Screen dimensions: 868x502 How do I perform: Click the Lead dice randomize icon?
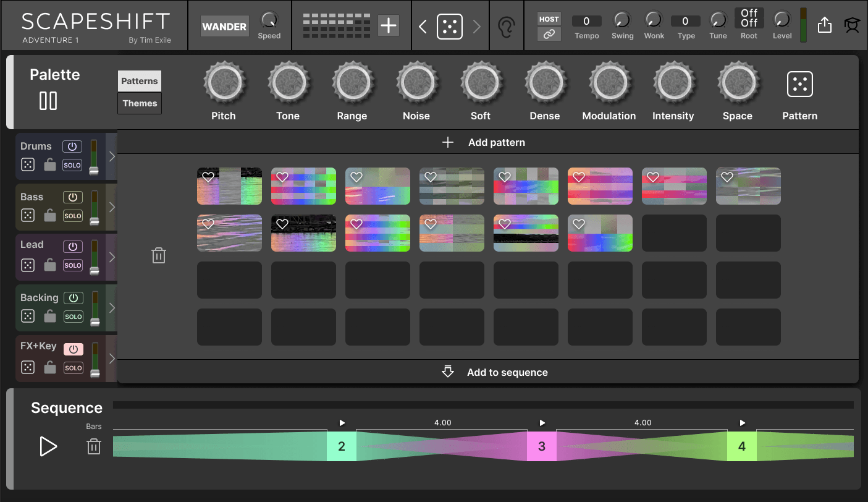tap(28, 265)
